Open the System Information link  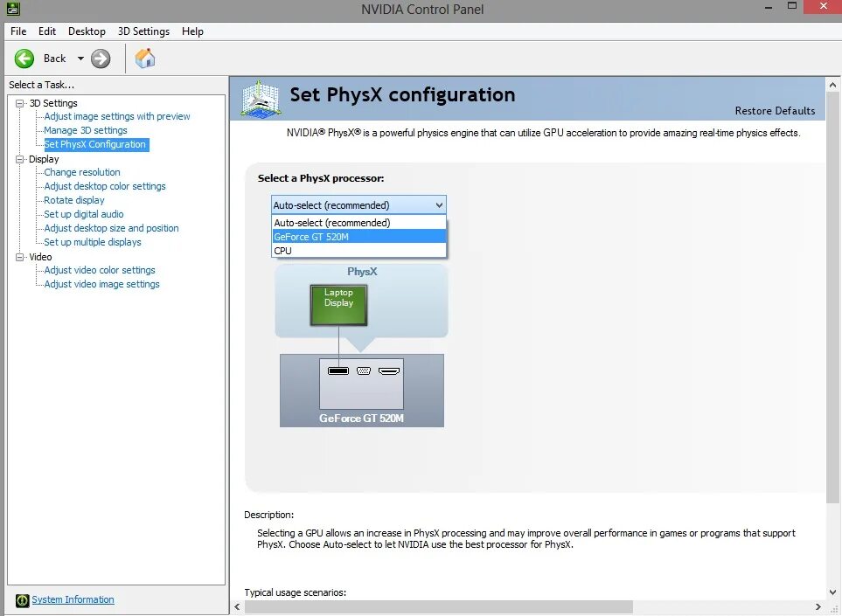coord(73,599)
